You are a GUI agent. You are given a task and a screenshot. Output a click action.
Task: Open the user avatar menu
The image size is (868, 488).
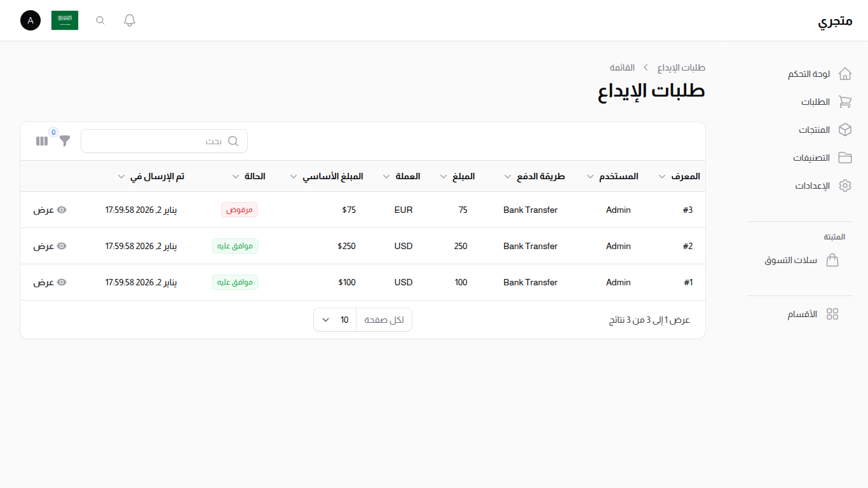pos(30,20)
